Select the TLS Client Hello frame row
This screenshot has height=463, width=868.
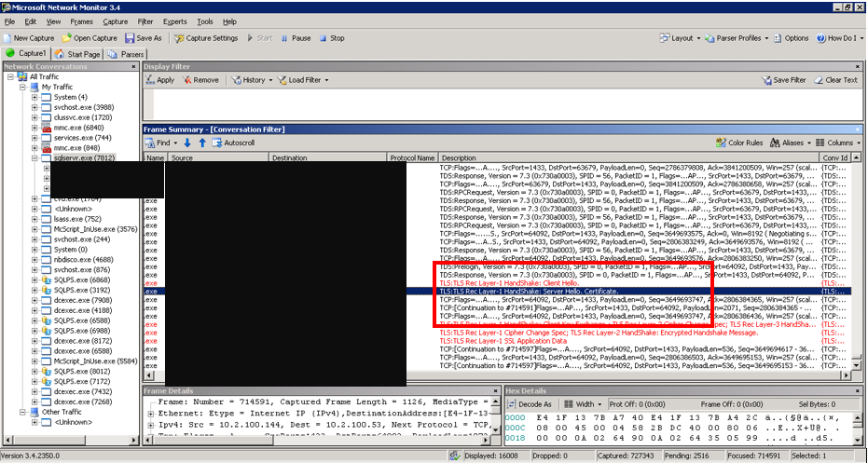coord(497,283)
